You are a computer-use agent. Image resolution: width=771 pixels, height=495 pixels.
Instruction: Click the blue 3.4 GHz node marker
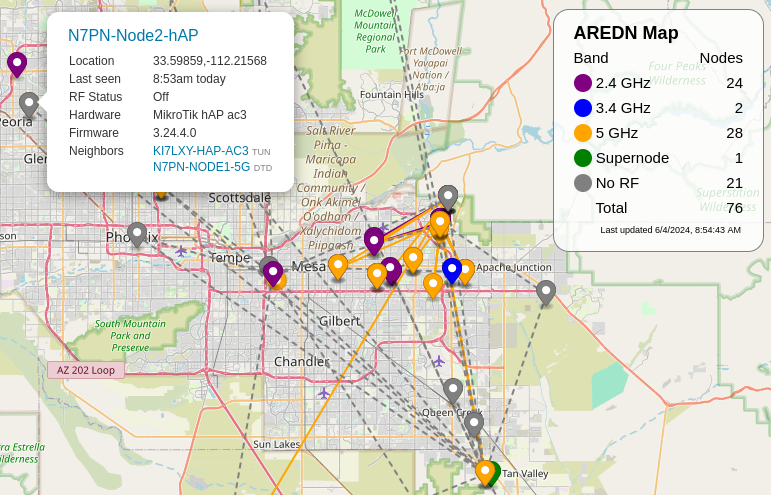[452, 270]
